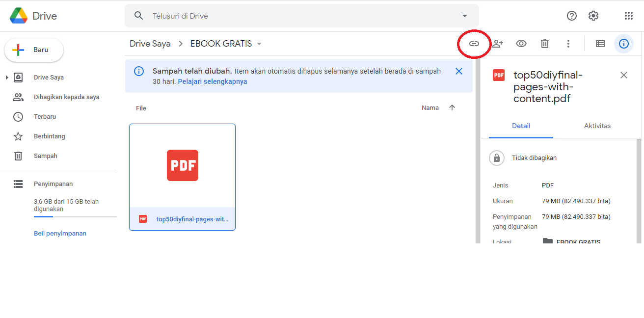Open the more actions menu with three dots
Screen dimensions: 644x318
tap(568, 44)
